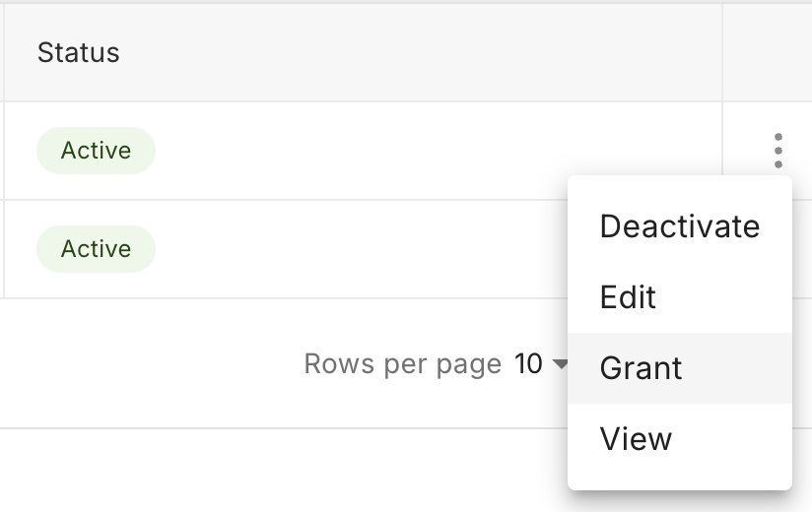
Task: Open the three-dot row actions icon
Action: pos(778,151)
